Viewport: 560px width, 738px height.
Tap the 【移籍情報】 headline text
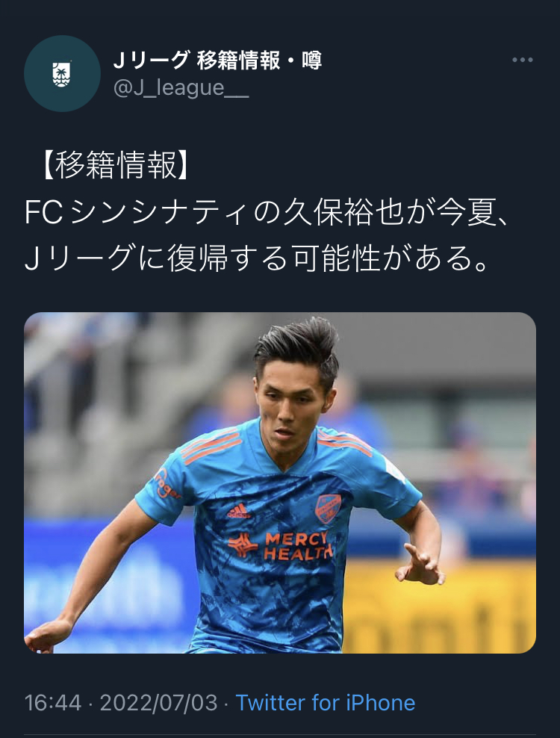116,165
